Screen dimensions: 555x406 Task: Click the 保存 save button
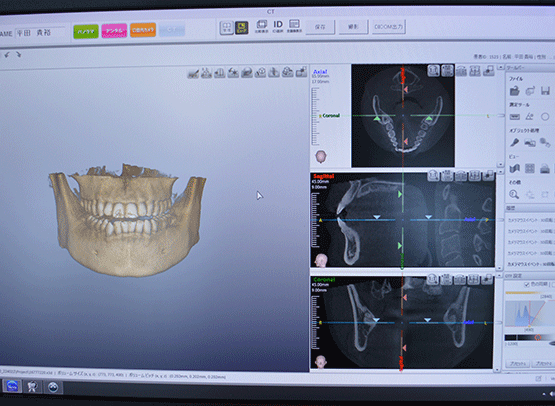click(x=320, y=27)
